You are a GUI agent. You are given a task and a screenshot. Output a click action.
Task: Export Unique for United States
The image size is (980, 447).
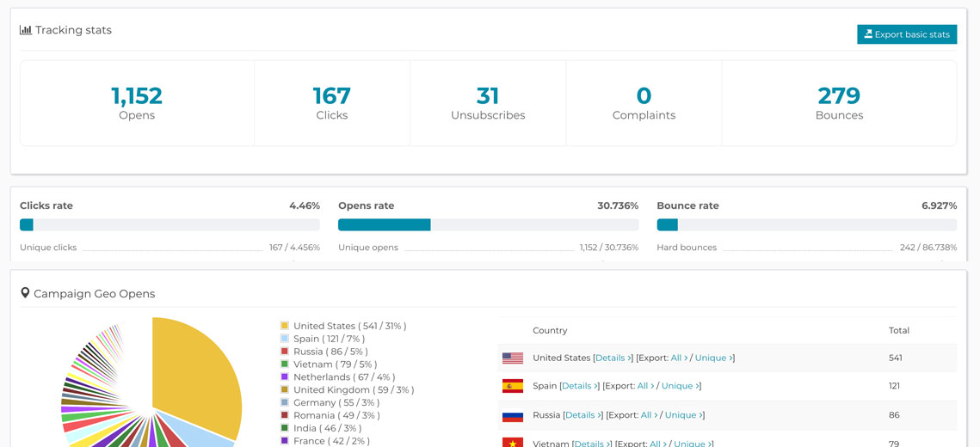(713, 358)
